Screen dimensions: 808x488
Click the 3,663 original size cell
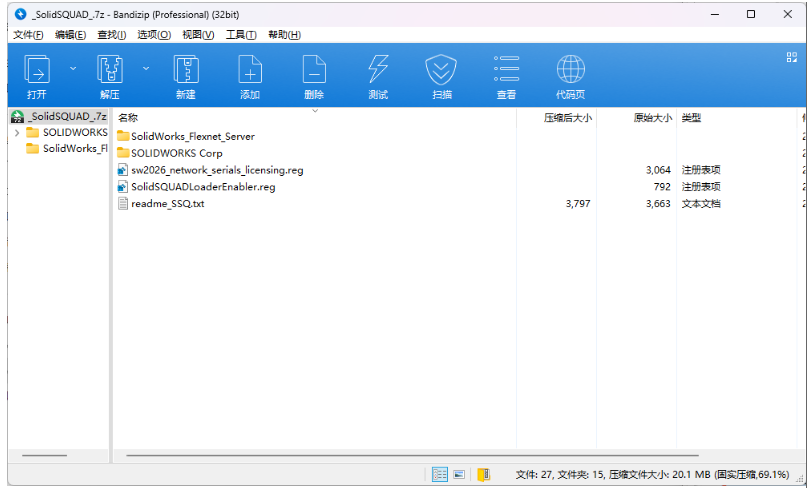658,204
